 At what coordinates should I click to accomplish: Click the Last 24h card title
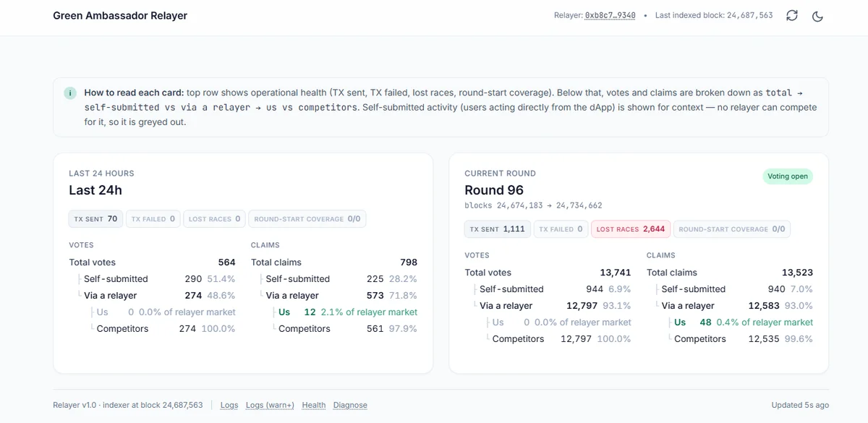(95, 190)
